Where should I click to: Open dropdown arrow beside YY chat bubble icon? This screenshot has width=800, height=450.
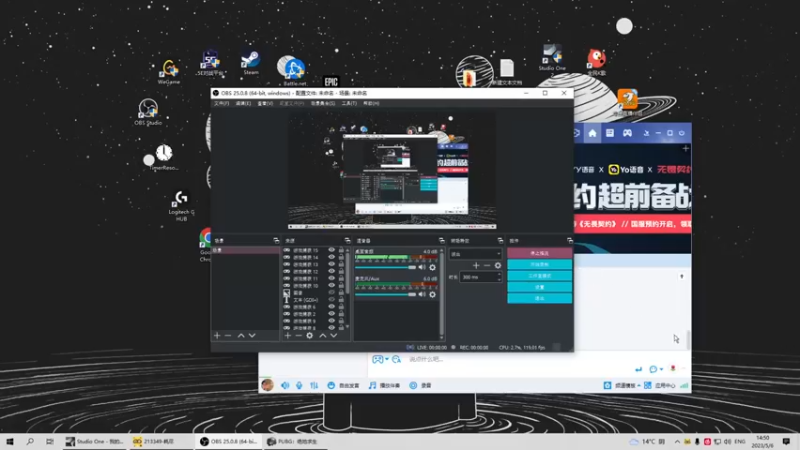[x=661, y=369]
